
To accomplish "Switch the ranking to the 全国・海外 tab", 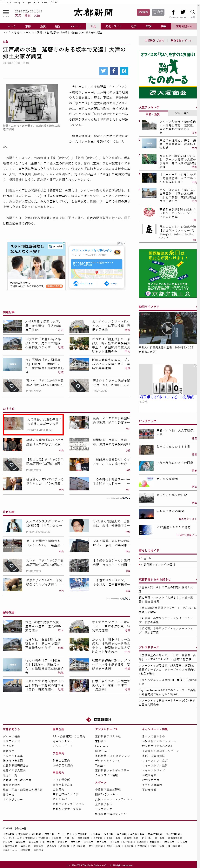I will tap(182, 113).
